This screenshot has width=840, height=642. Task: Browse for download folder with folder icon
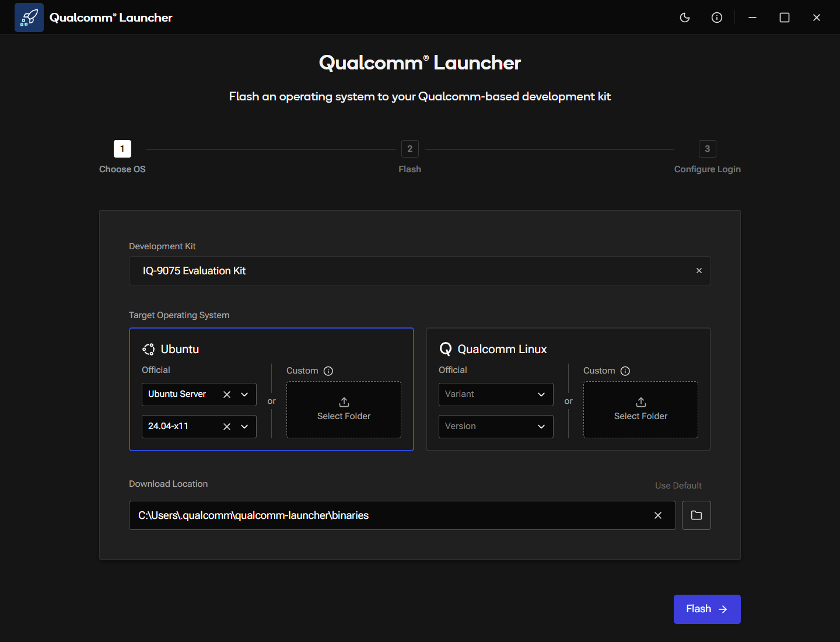(696, 515)
